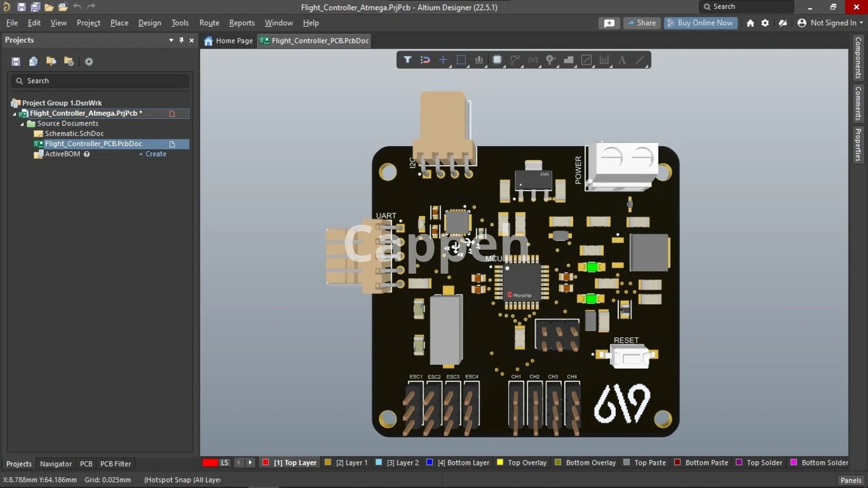
Task: Switch to the Home Page tab
Action: tap(228, 41)
